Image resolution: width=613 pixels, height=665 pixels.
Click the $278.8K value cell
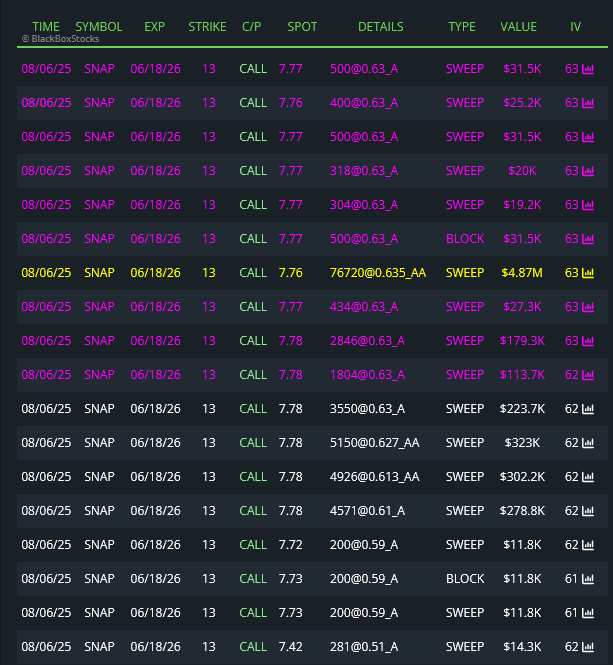point(522,511)
